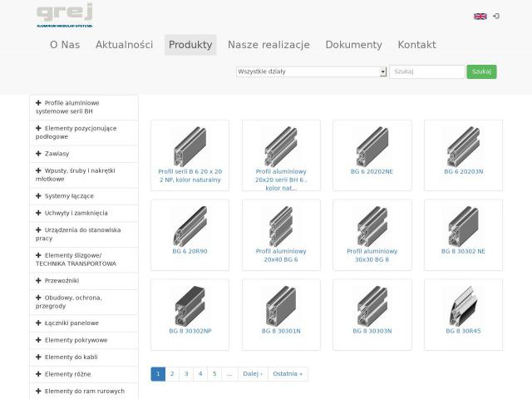Click plus icon next to Przewoźniki
The width and height of the screenshot is (532, 399).
coord(38,281)
